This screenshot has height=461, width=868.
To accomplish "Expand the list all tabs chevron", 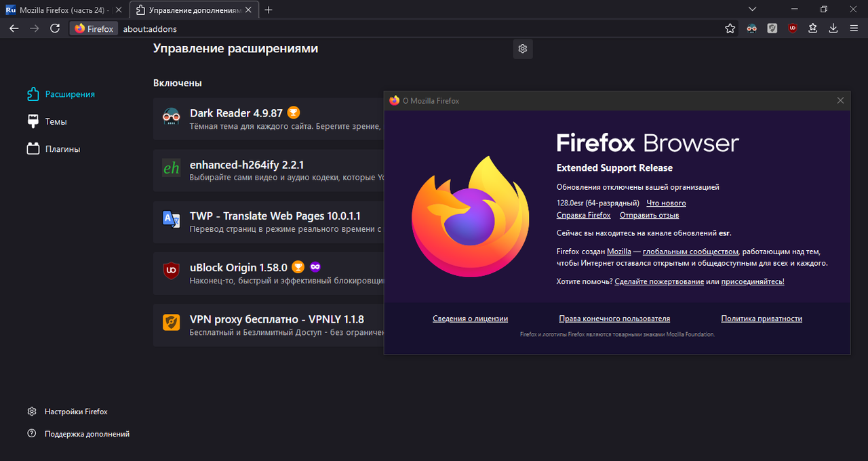I will [x=752, y=9].
